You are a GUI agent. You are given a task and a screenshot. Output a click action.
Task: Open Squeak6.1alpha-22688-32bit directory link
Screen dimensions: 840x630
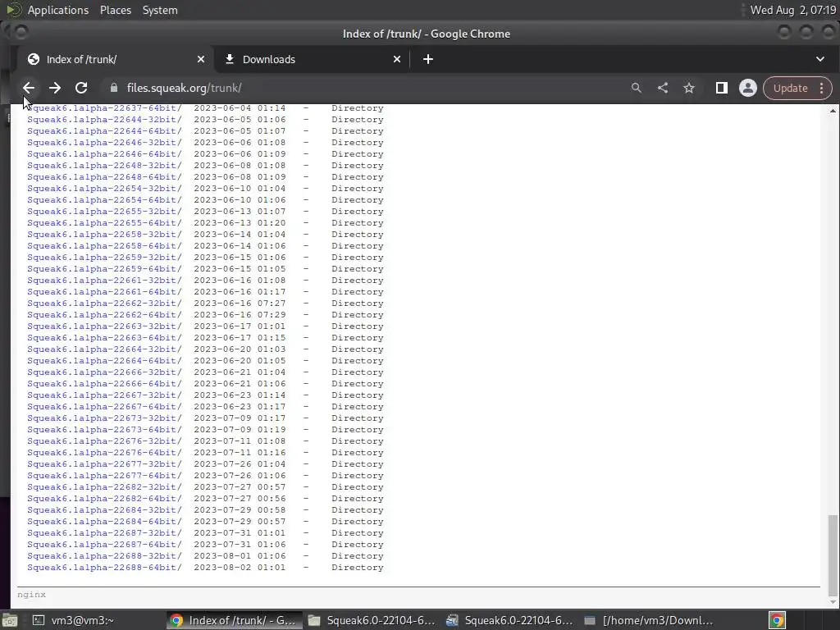tap(104, 556)
